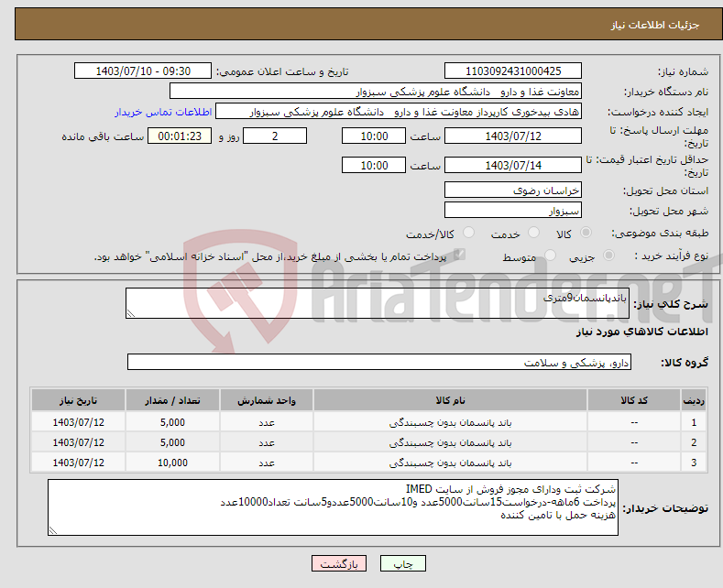Click the resize handle of description box
The width and height of the screenshot is (723, 588).
point(131,313)
